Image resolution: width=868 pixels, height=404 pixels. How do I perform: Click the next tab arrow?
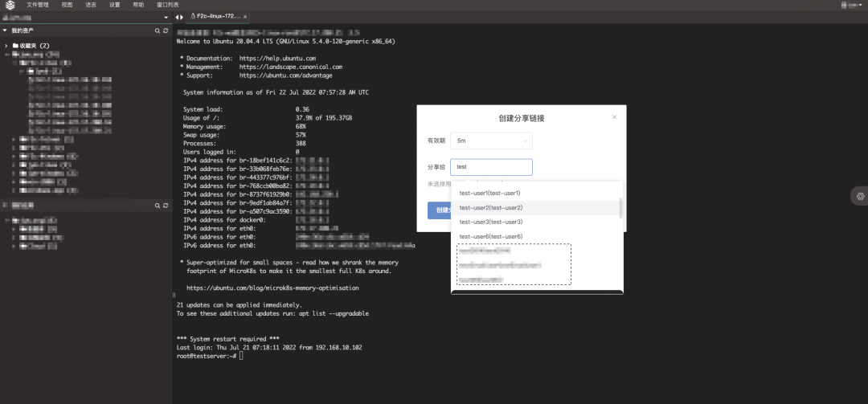pos(181,17)
